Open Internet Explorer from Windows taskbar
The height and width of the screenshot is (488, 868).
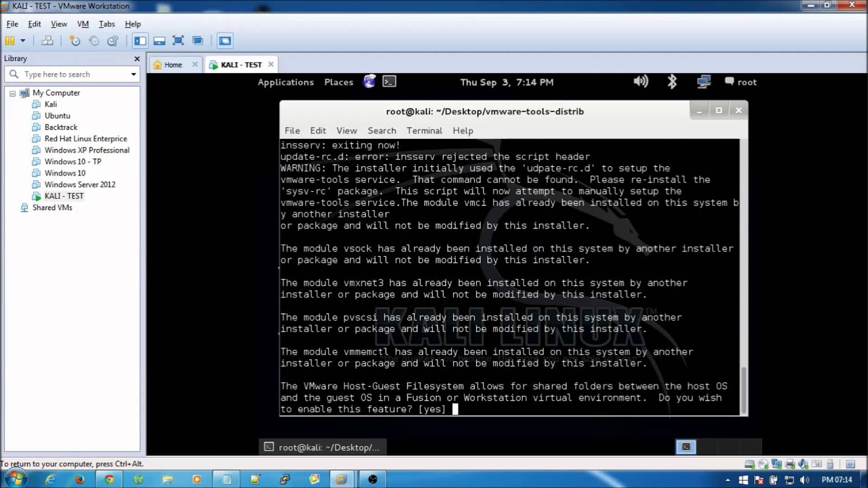[x=50, y=479]
